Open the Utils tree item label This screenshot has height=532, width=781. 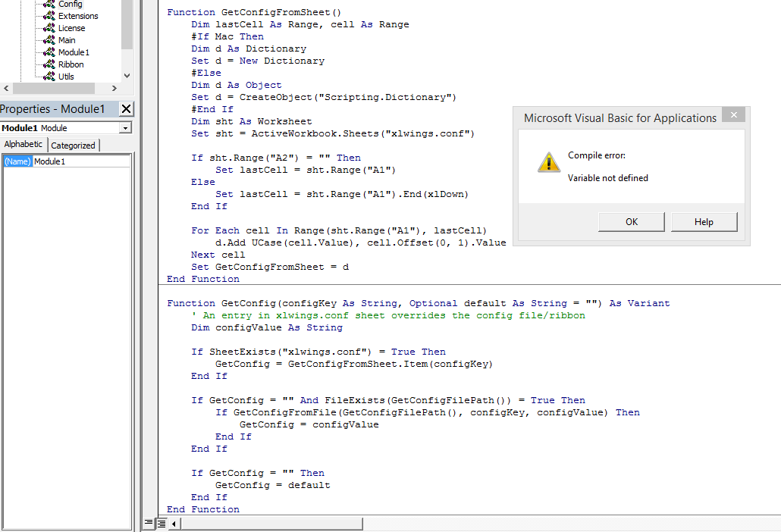point(66,76)
